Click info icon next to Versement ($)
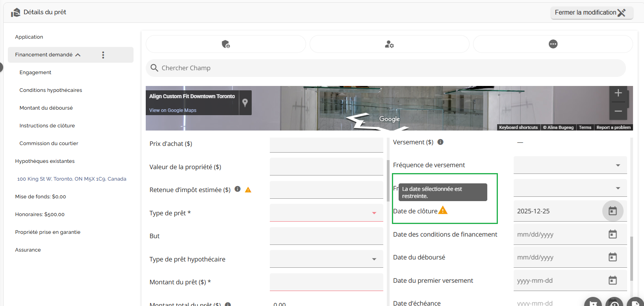Screen dimensions: 644x306 (440, 142)
